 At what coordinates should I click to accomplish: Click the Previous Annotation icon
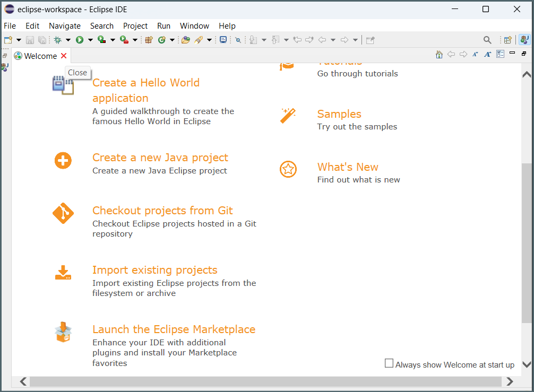pos(275,40)
